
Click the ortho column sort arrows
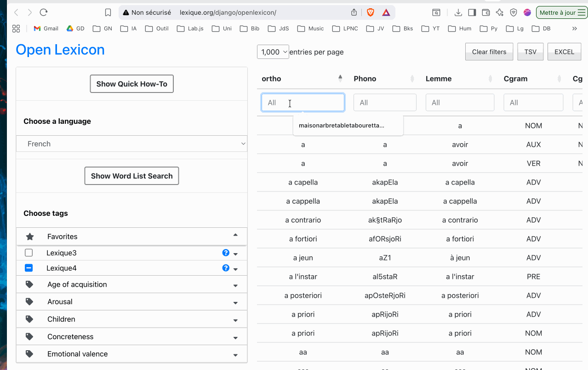click(340, 78)
